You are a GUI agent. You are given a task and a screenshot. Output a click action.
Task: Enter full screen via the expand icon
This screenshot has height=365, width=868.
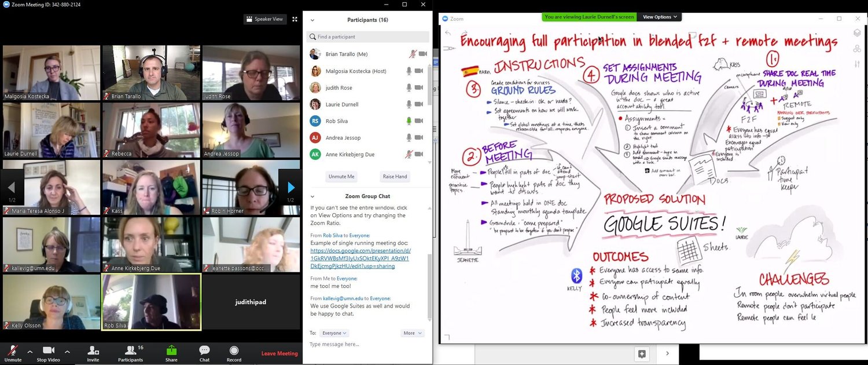tap(295, 19)
